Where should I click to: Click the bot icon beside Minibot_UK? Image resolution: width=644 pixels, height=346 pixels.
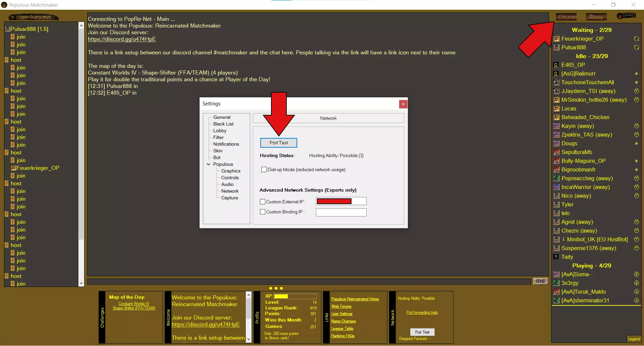pyautogui.click(x=563, y=240)
